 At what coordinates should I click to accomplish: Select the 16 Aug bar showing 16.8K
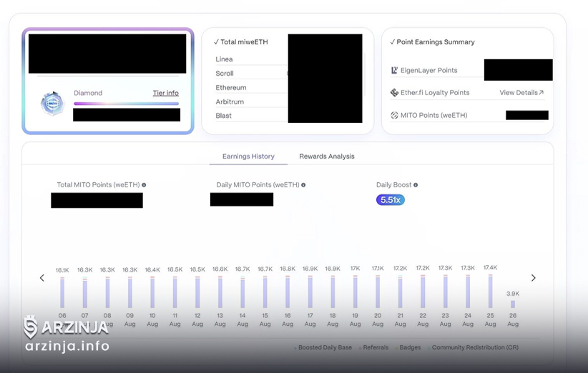coord(288,292)
